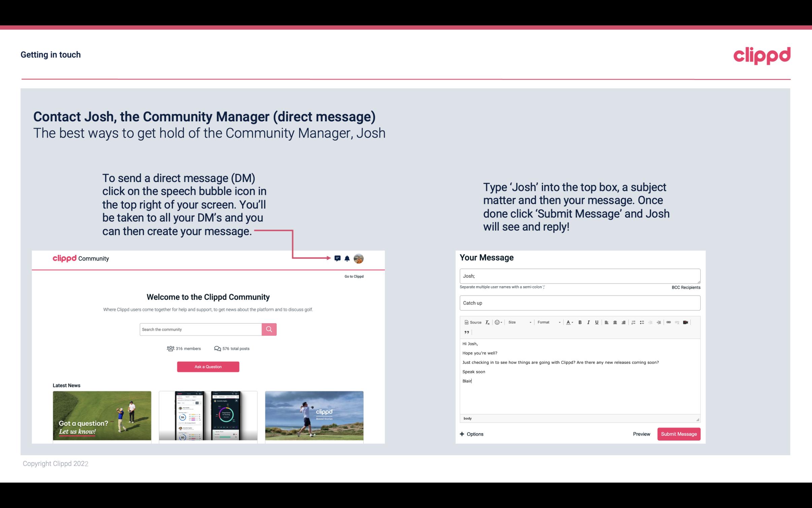Enable ordered list formatting toggle
The width and height of the screenshot is (812, 508).
tap(634, 322)
